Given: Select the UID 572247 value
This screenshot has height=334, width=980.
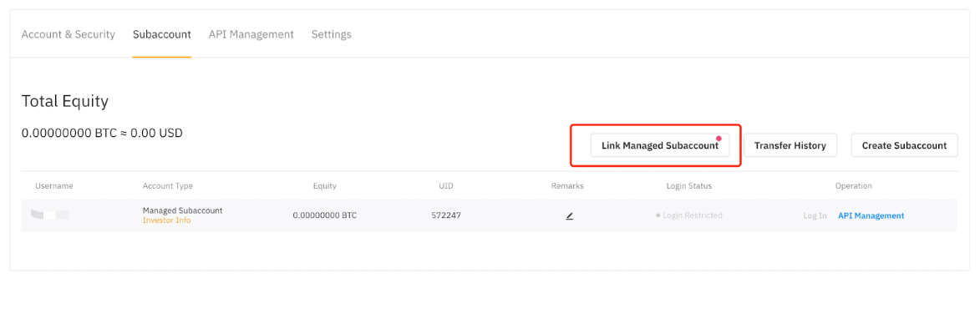Looking at the screenshot, I should tap(446, 215).
